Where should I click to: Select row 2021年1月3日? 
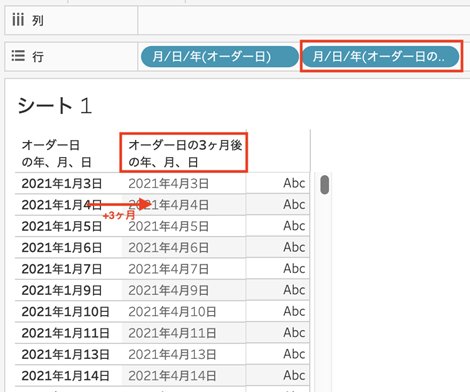click(62, 184)
